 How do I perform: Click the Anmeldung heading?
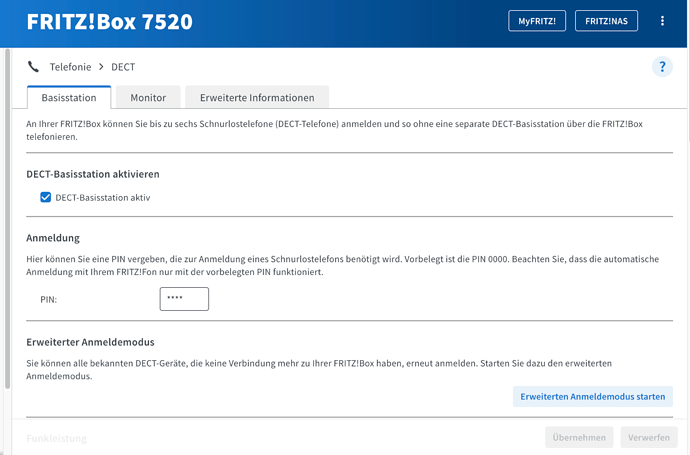(x=53, y=238)
